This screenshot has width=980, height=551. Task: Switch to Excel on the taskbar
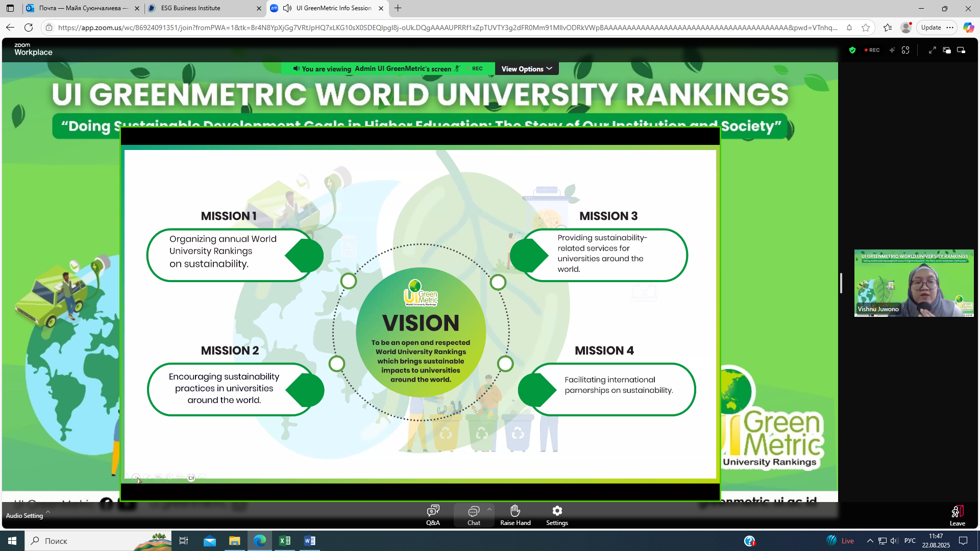284,541
